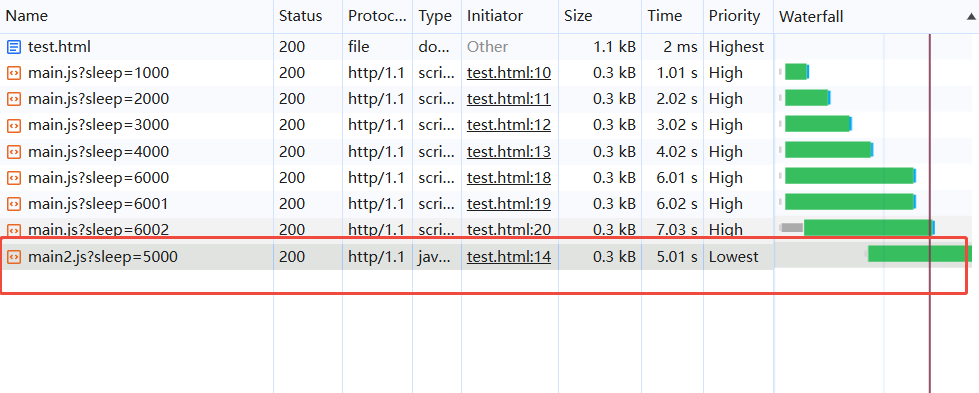Click script icon for main.js?sleep=2000
The image size is (979, 393).
pos(14,99)
